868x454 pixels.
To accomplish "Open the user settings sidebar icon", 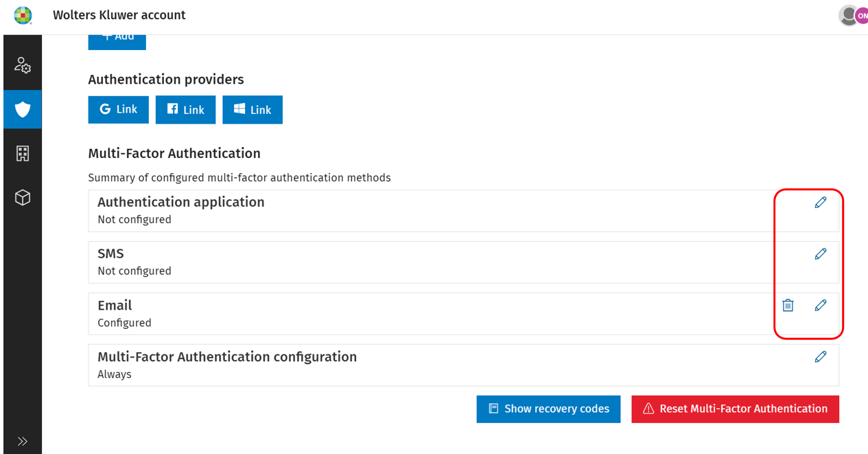I will [23, 65].
